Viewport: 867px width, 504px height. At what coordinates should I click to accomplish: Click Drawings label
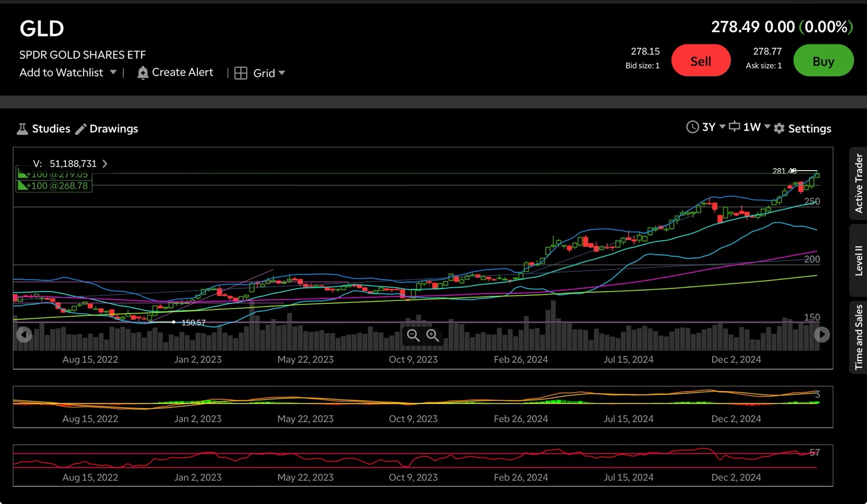[x=113, y=129]
